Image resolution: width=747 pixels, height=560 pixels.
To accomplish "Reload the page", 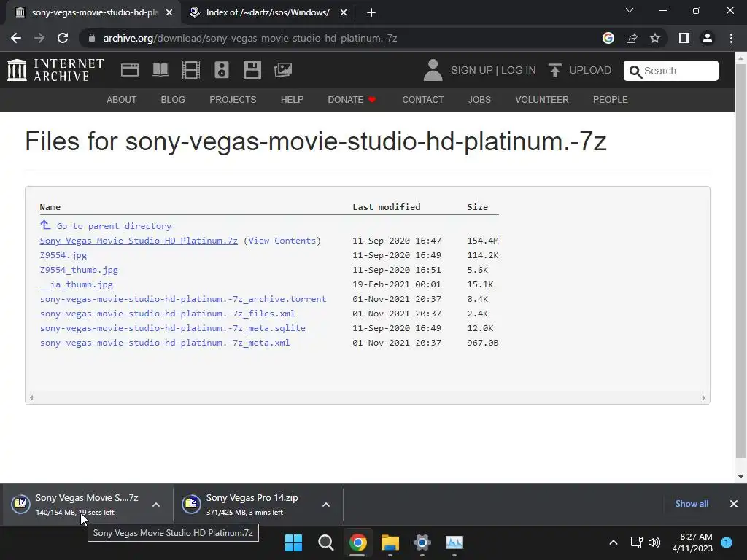I will pos(63,38).
